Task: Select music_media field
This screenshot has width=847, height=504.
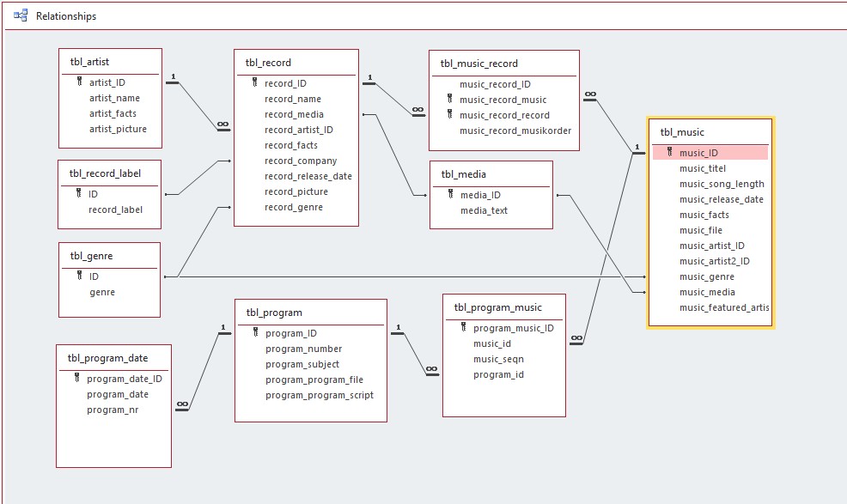Action: pos(707,292)
